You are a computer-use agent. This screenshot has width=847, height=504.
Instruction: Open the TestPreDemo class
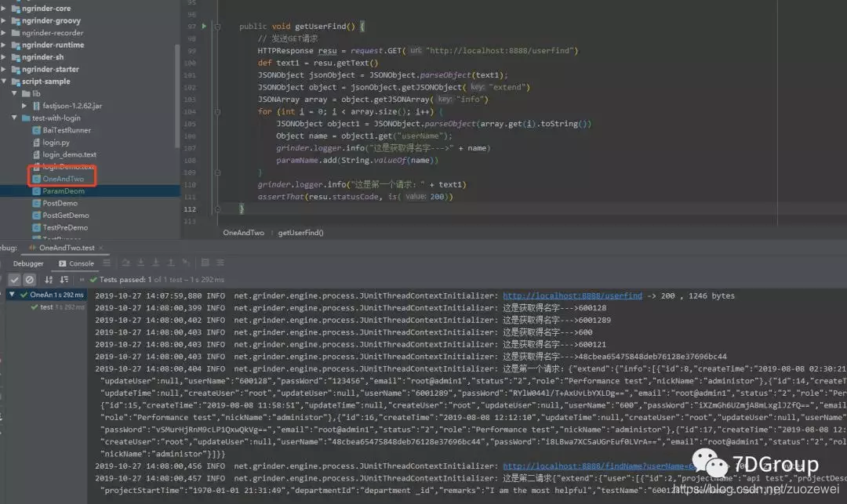[x=65, y=228]
